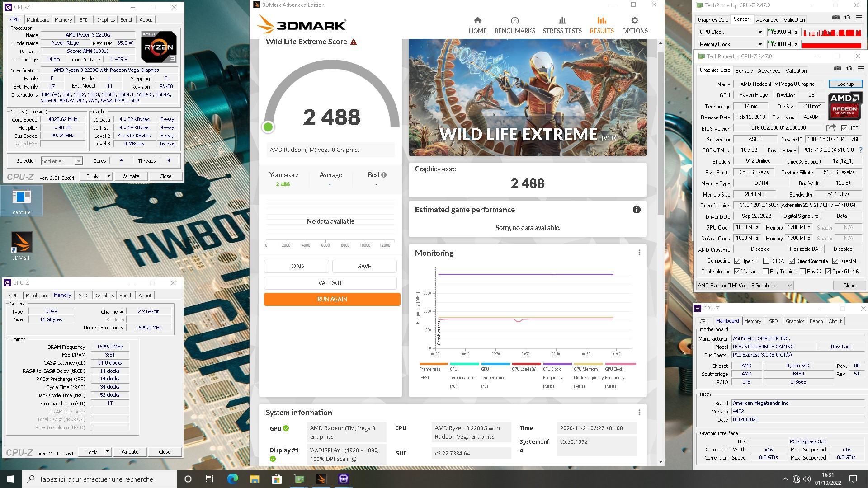
Task: Open the Socket #1 selection dropdown
Action: click(61, 161)
